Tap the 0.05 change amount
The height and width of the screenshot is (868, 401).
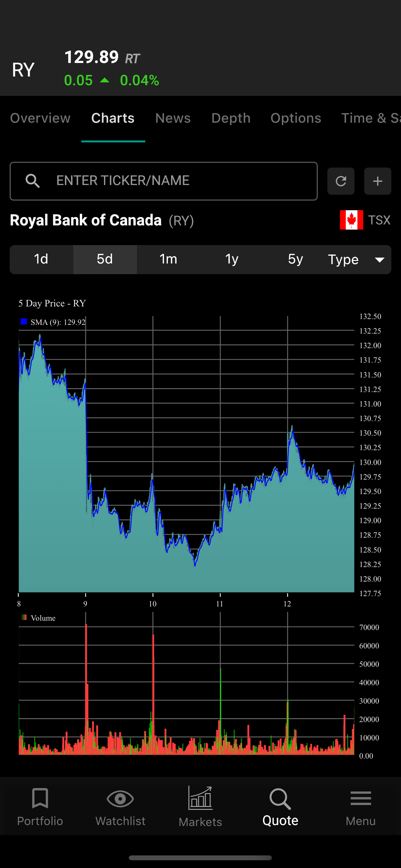click(x=78, y=80)
